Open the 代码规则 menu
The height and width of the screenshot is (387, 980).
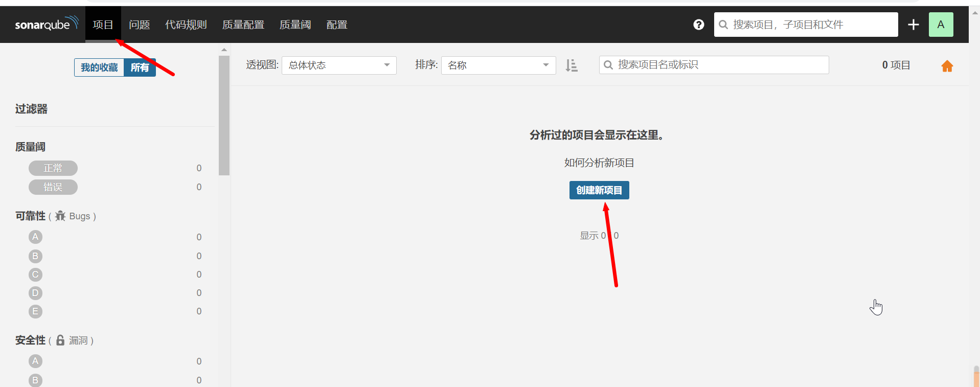(x=186, y=25)
